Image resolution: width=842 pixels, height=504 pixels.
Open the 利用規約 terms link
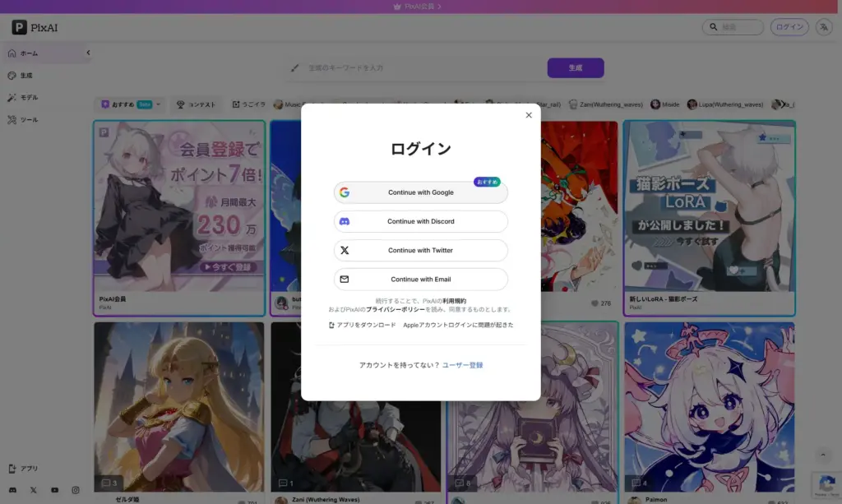(x=454, y=301)
